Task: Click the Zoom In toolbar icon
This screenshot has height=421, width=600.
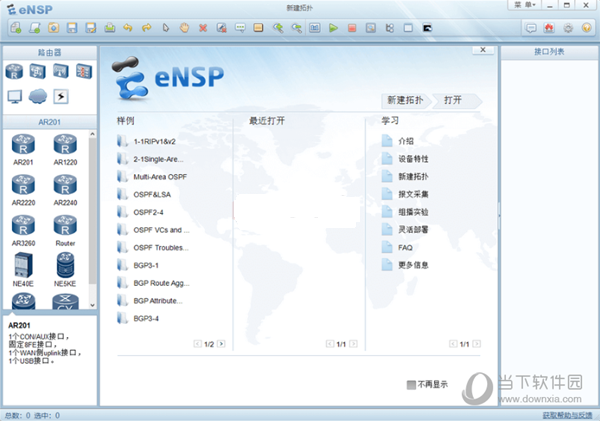Action: 278,28
